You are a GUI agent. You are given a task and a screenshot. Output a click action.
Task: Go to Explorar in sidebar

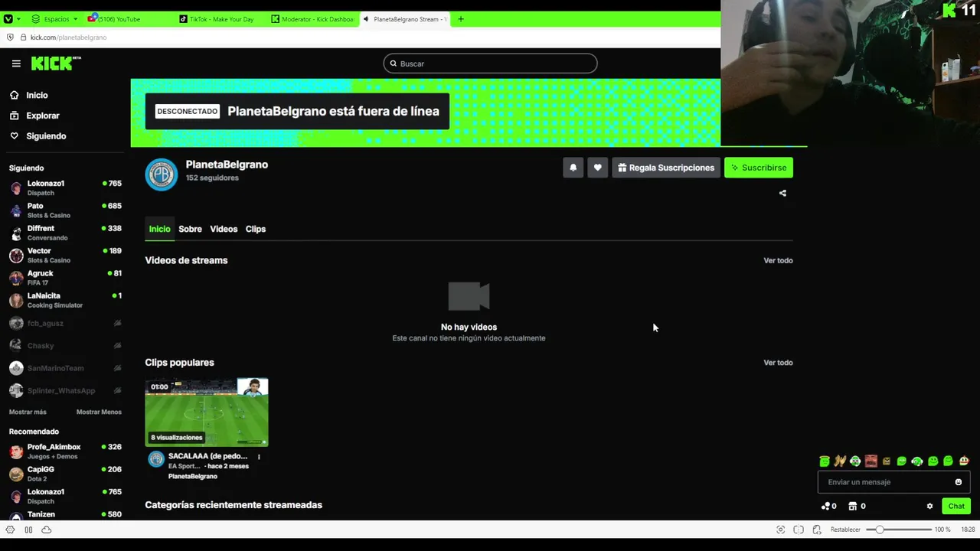(x=34, y=116)
